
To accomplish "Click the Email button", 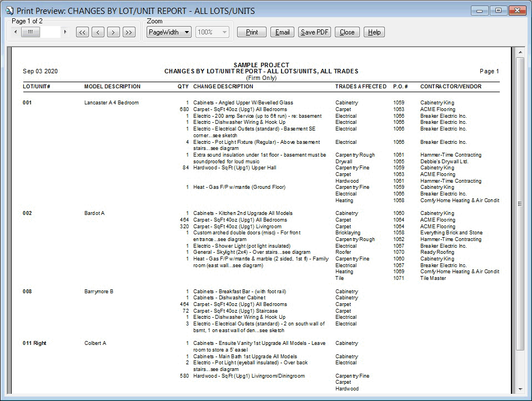I will click(282, 32).
